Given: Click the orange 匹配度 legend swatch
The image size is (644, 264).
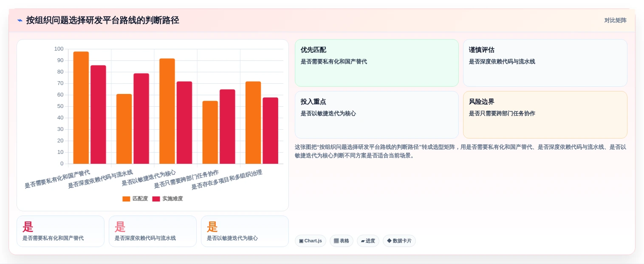Looking at the screenshot, I should pos(126,199).
